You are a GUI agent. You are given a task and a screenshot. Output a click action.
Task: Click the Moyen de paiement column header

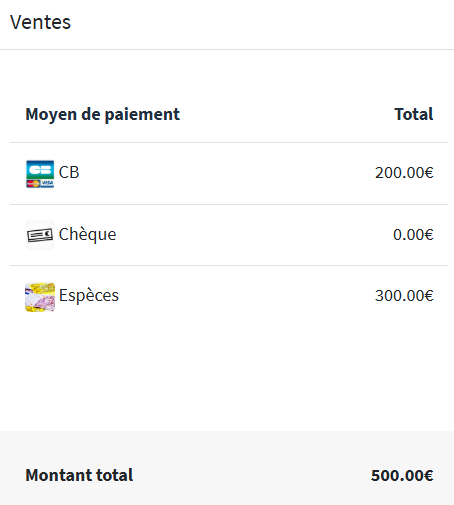[103, 114]
